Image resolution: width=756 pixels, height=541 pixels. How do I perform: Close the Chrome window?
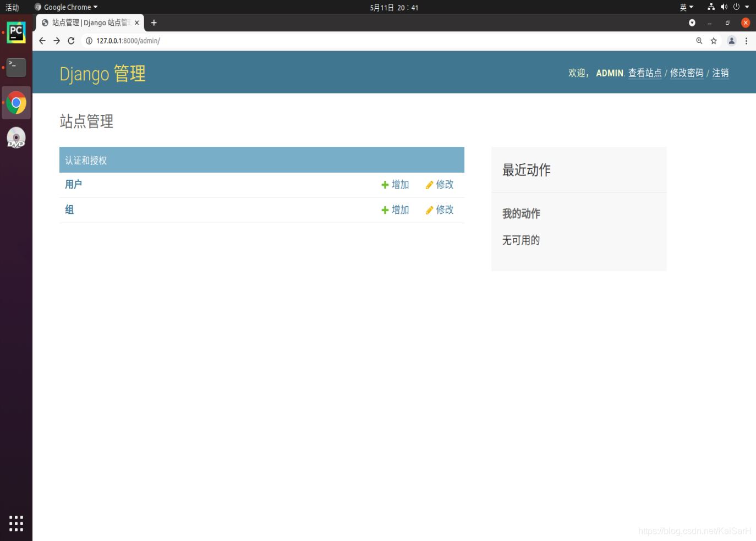click(746, 23)
